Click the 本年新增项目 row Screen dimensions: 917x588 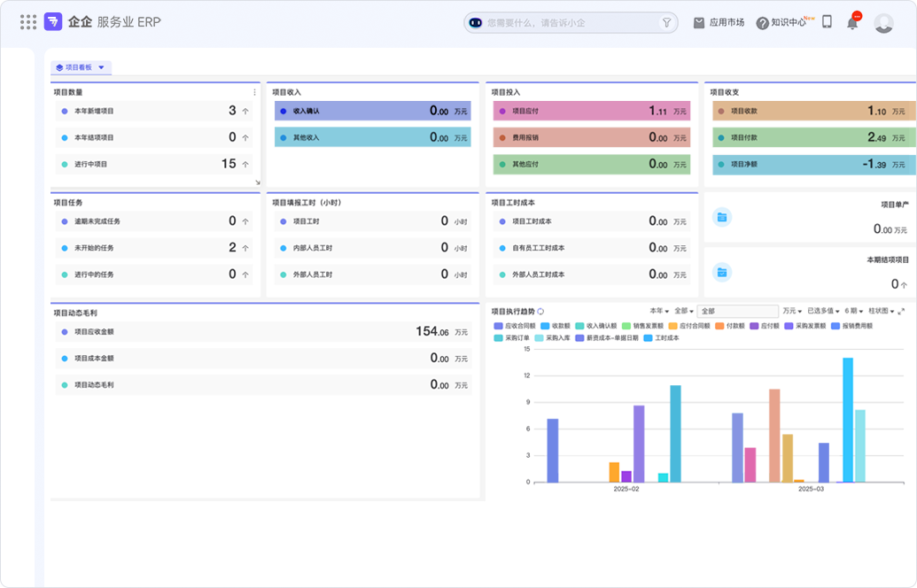pos(155,112)
